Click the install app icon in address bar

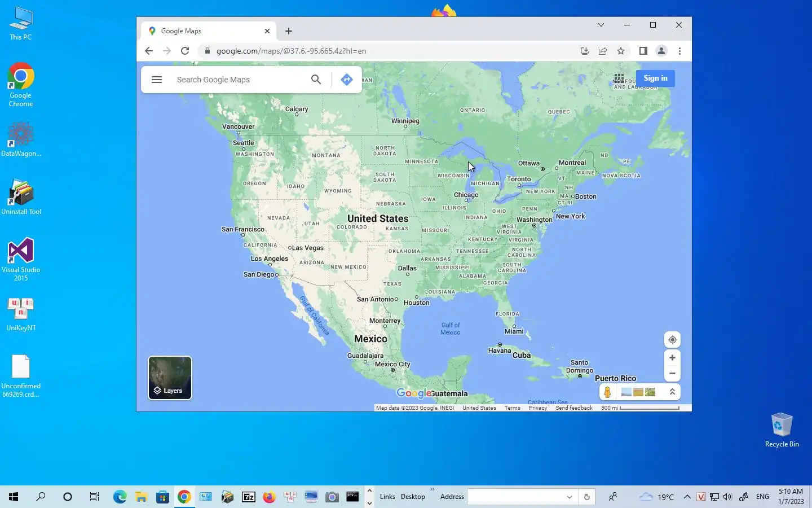pyautogui.click(x=585, y=51)
